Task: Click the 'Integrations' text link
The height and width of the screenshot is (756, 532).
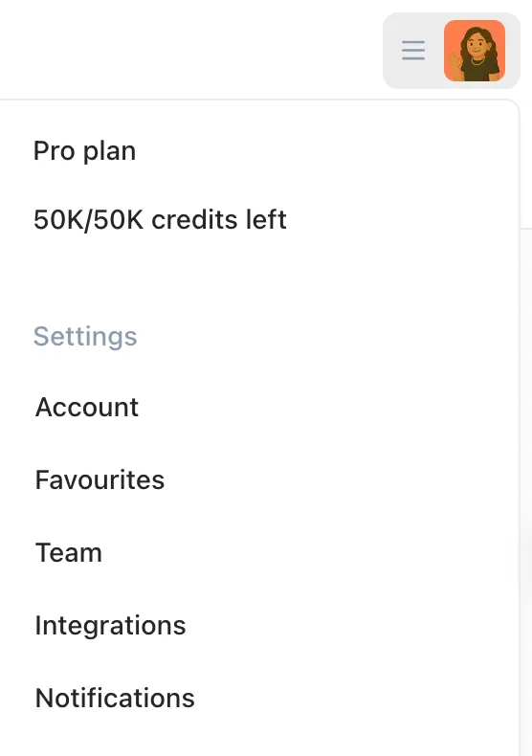Action: click(x=110, y=626)
